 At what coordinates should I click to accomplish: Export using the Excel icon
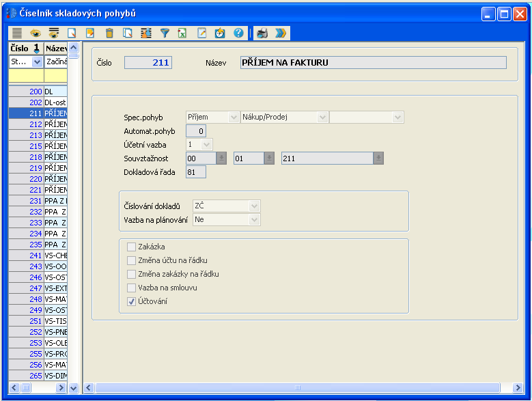point(183,33)
